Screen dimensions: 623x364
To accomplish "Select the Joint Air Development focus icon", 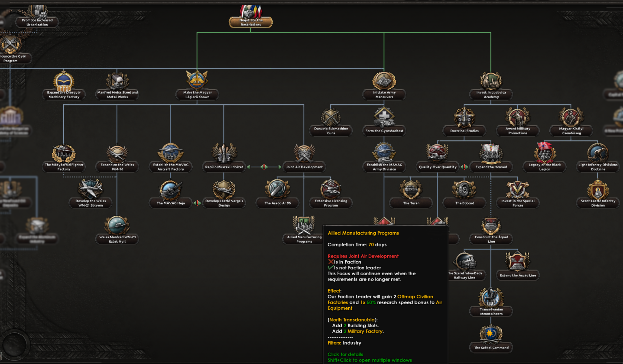I will click(x=304, y=153).
